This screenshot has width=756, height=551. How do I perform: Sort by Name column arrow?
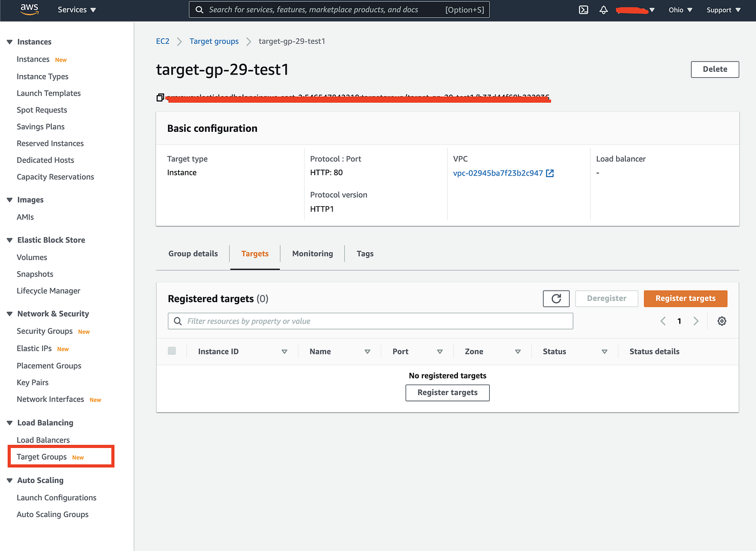[367, 352]
